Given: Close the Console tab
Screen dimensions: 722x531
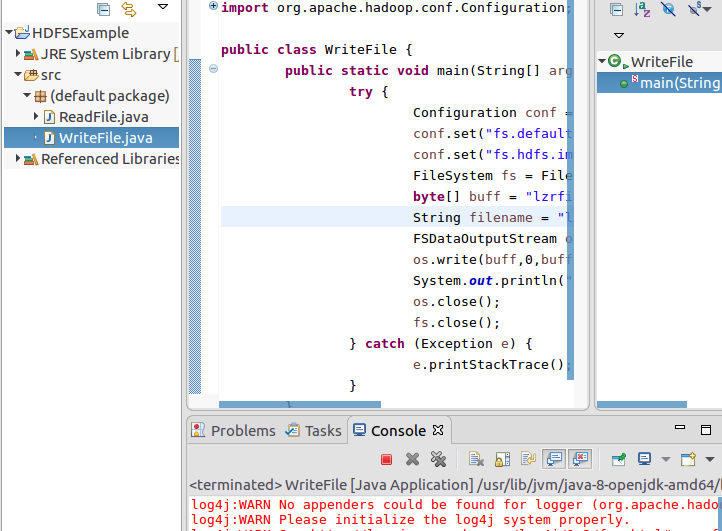Looking at the screenshot, I should (438, 430).
